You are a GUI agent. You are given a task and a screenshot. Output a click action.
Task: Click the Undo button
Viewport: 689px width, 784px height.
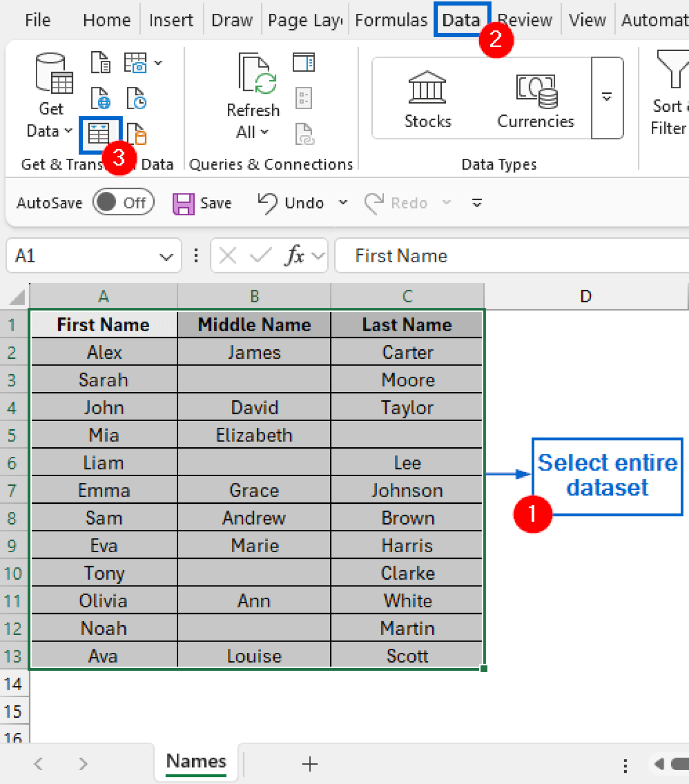290,203
